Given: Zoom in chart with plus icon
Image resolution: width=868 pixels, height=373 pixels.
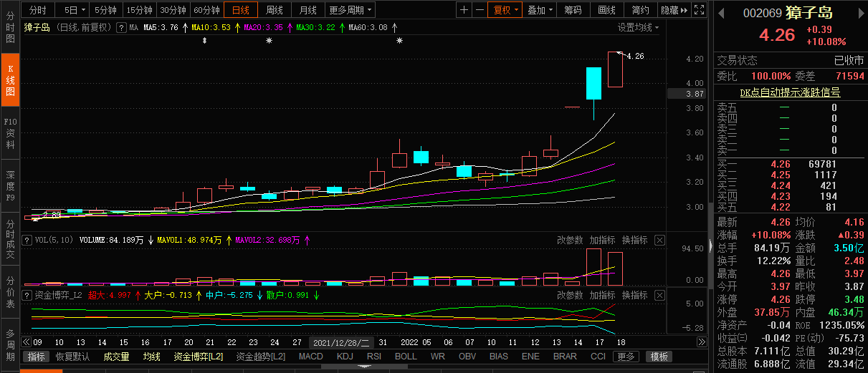Looking at the screenshot, I should pyautogui.click(x=464, y=10).
